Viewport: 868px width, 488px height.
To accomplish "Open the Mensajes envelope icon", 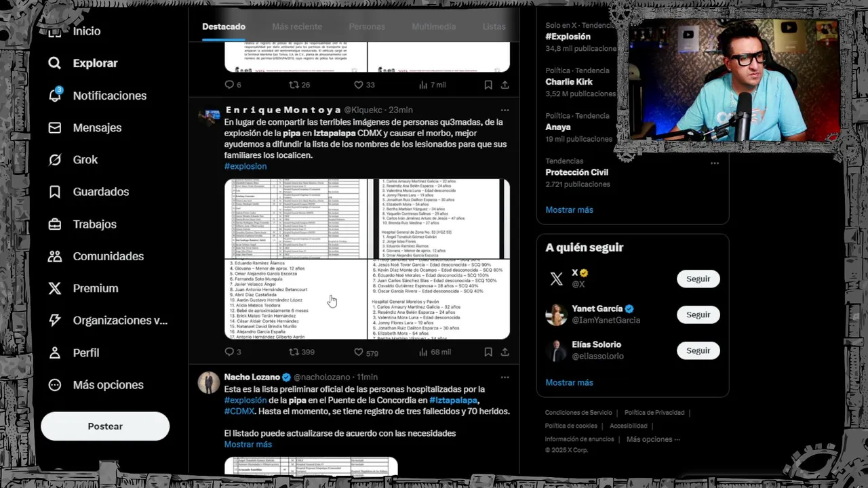I will coord(55,127).
